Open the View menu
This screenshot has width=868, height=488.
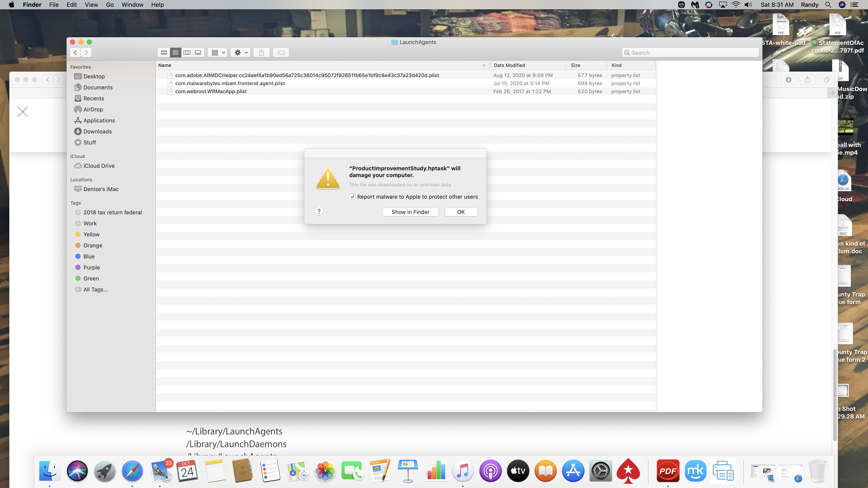coord(91,5)
